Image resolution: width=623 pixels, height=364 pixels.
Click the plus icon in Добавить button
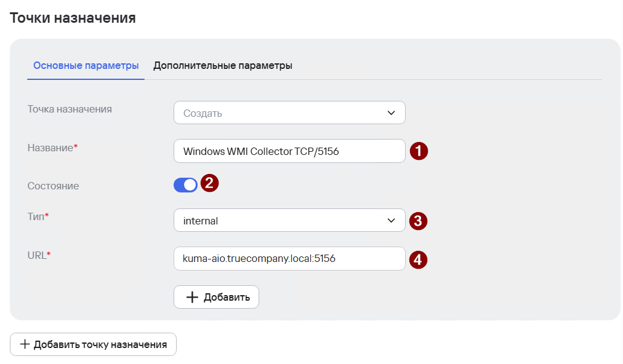point(192,297)
